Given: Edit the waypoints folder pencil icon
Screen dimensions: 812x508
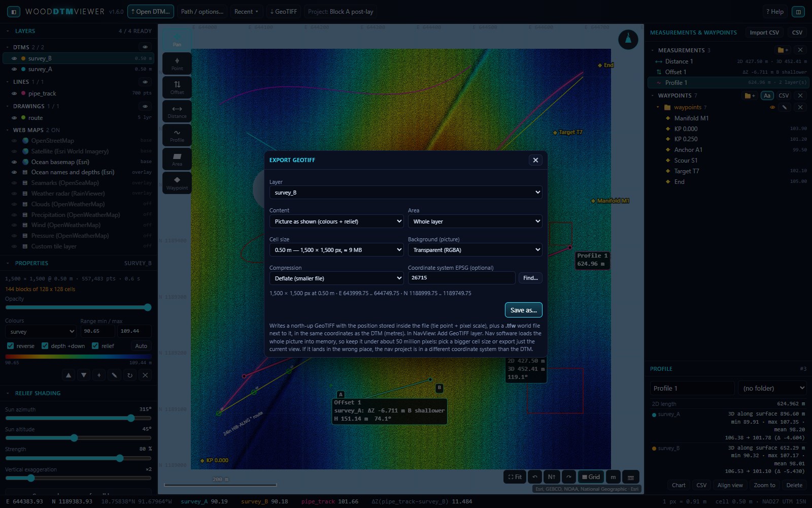Looking at the screenshot, I should tap(785, 107).
